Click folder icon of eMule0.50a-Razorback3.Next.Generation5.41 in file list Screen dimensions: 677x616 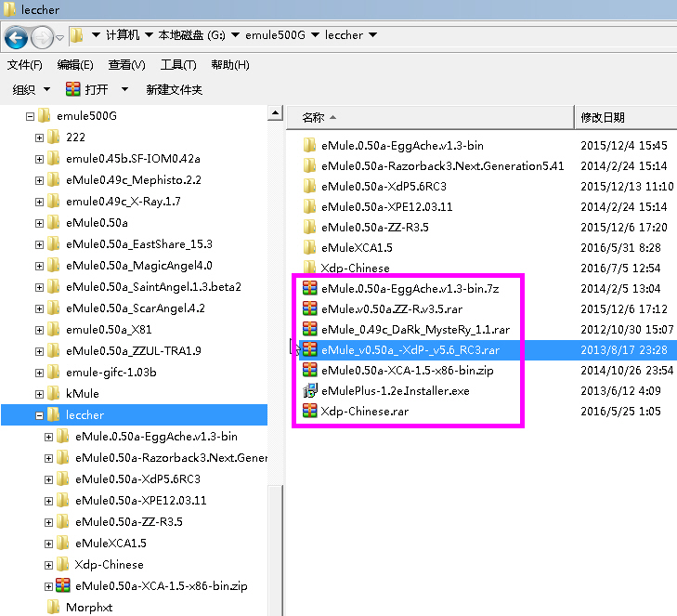click(309, 165)
